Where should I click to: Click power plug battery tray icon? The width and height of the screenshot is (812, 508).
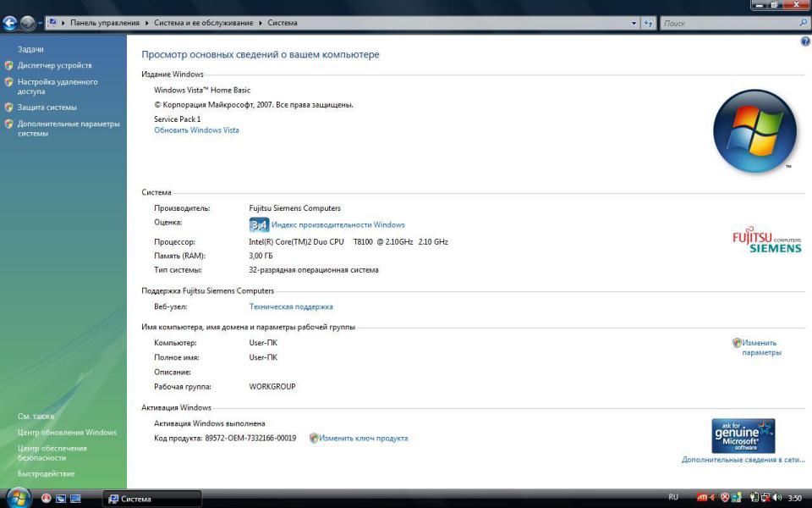pos(754,498)
